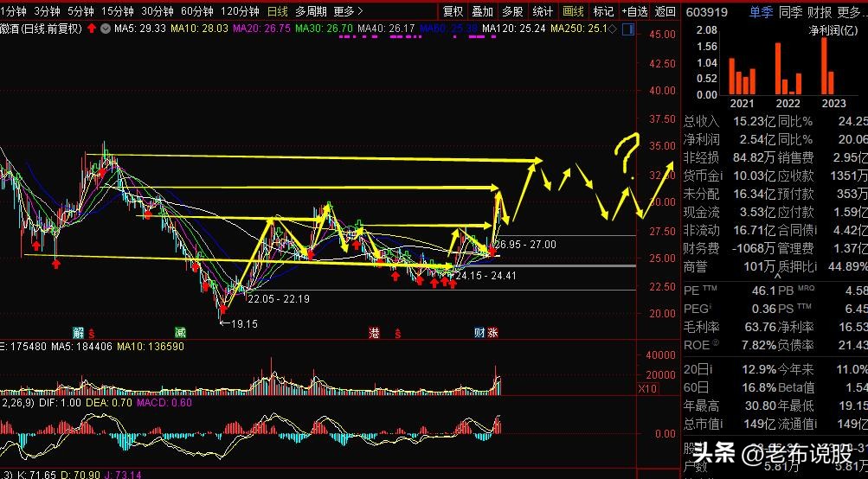Click the red S marker beside 解
The width and height of the screenshot is (868, 479).
[92, 334]
